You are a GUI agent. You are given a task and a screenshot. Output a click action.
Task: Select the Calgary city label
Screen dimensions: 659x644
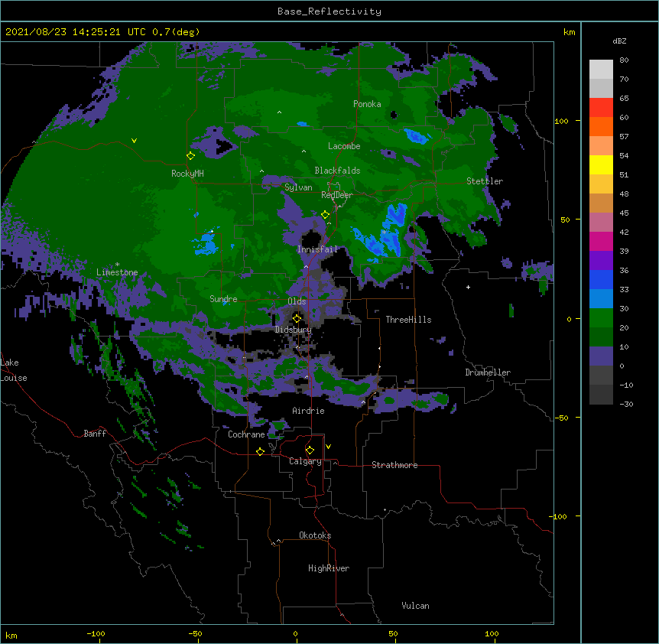(x=305, y=461)
